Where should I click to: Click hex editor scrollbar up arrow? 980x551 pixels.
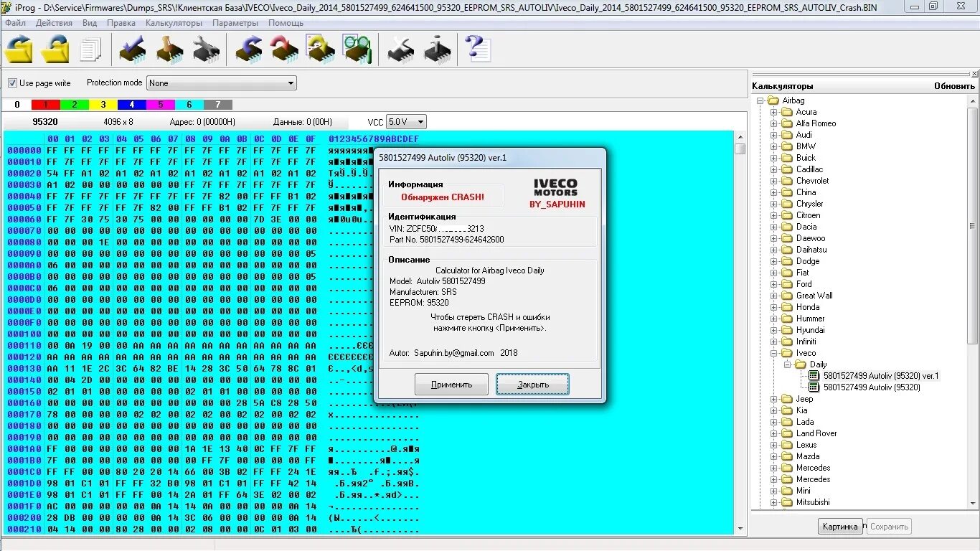coord(740,136)
